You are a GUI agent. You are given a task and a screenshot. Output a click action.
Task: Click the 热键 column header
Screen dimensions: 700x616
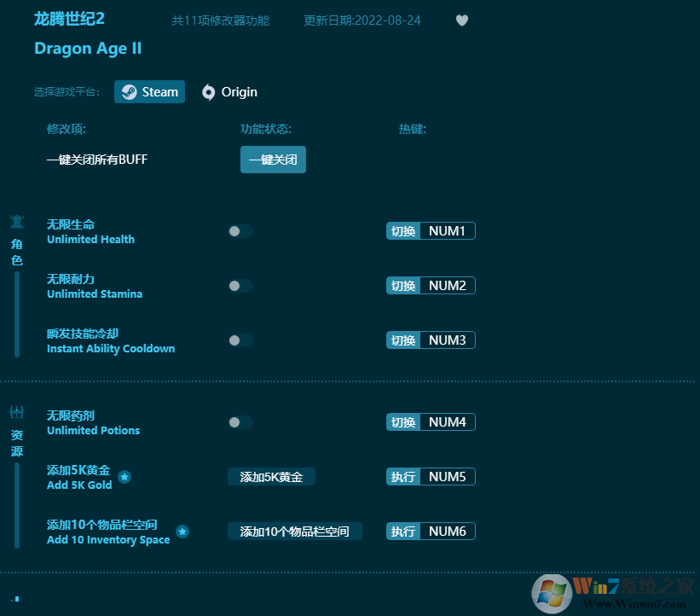pyautogui.click(x=413, y=129)
